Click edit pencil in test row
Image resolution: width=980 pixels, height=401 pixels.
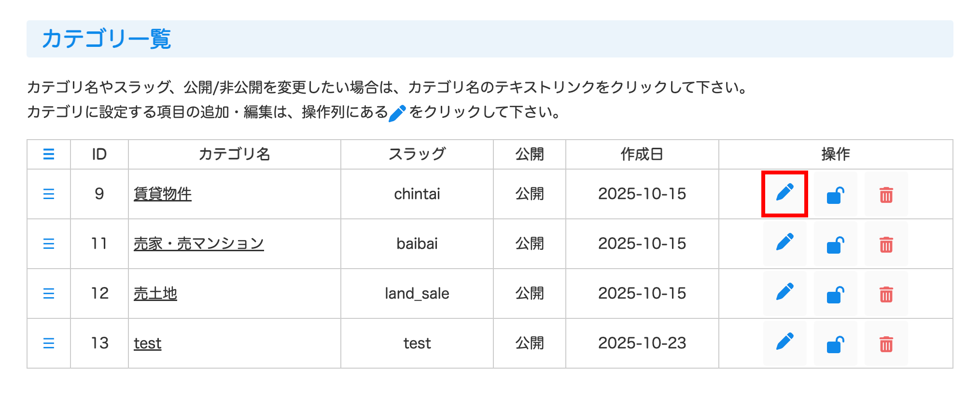tap(784, 343)
